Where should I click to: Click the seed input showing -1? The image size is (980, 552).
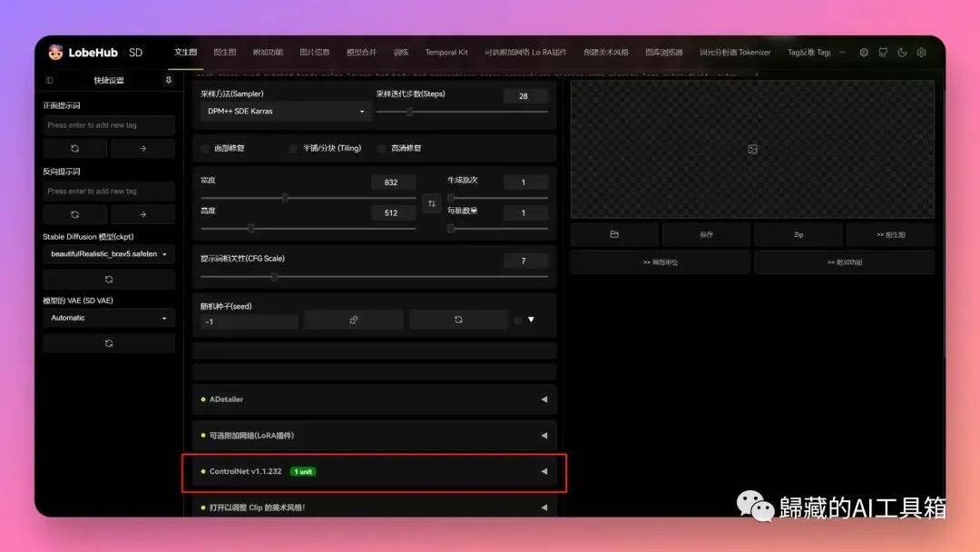point(249,321)
